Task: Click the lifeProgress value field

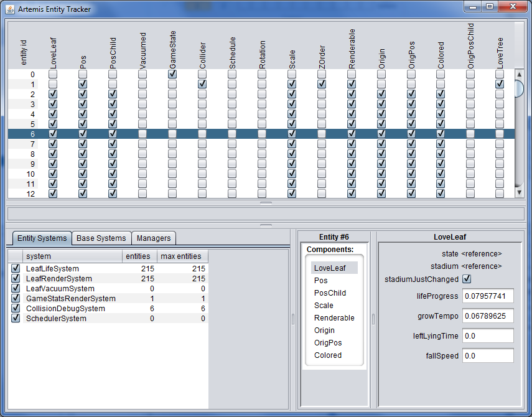Action: pyautogui.click(x=488, y=296)
